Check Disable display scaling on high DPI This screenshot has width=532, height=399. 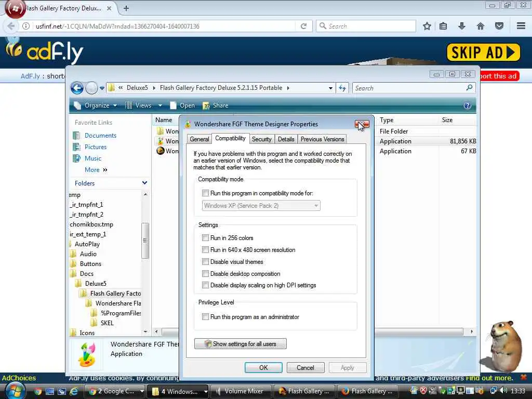click(205, 285)
